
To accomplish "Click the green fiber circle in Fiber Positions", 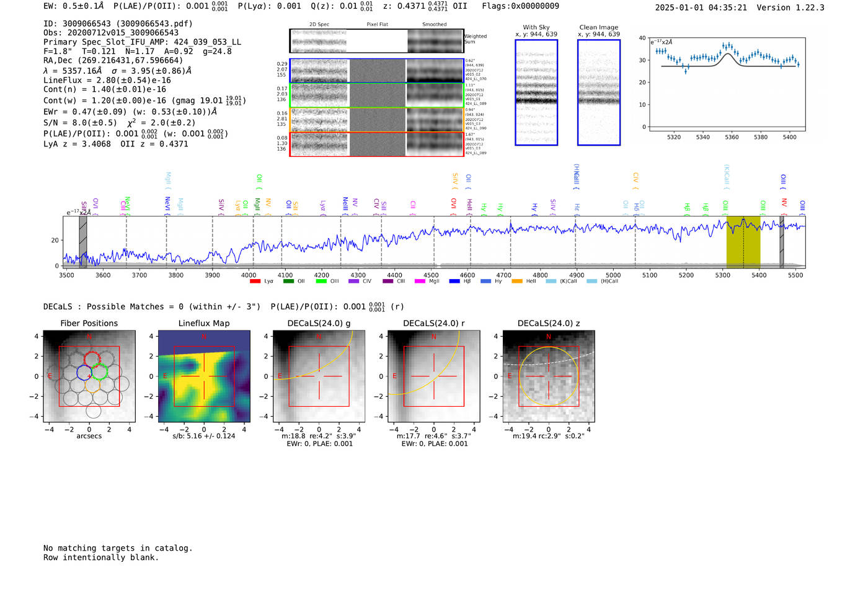I will 100,372.
